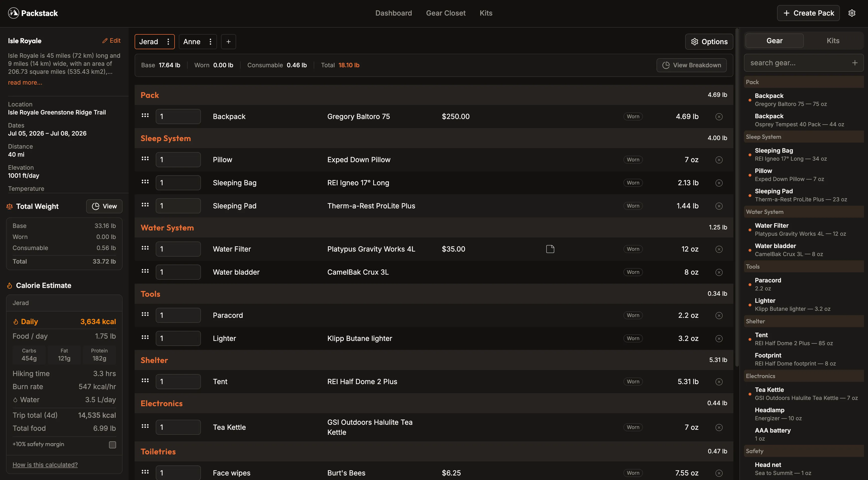
Task: Toggle Worn on the Water Filter row
Action: coord(633,249)
